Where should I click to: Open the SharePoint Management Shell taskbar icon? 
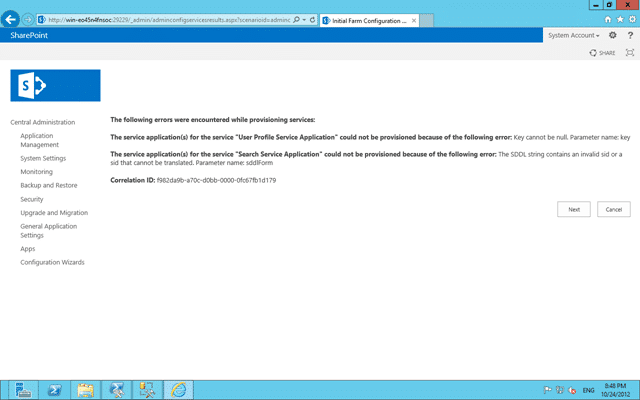point(116,390)
